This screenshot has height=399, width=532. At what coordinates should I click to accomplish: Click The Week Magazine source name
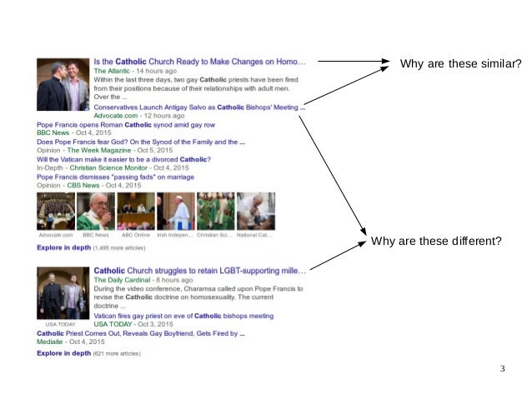tap(98, 150)
